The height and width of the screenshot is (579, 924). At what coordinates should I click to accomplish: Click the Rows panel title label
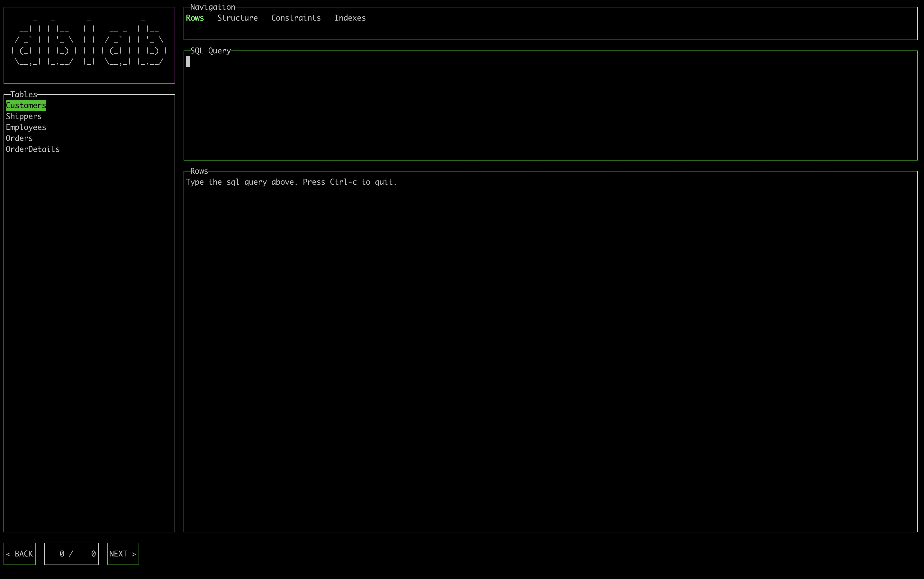(x=199, y=171)
